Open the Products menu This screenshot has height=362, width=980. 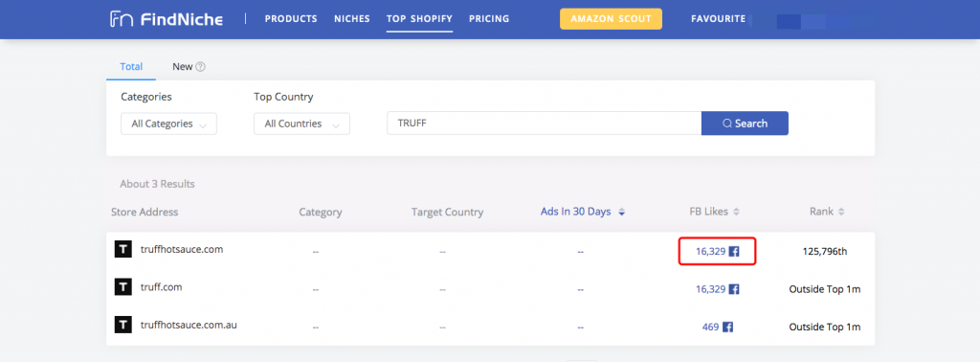coord(291,19)
